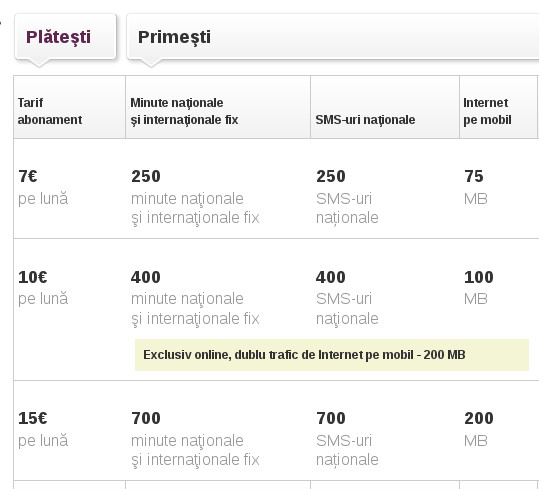
Task: Click the Tarif abonament column header
Action: pos(69,107)
